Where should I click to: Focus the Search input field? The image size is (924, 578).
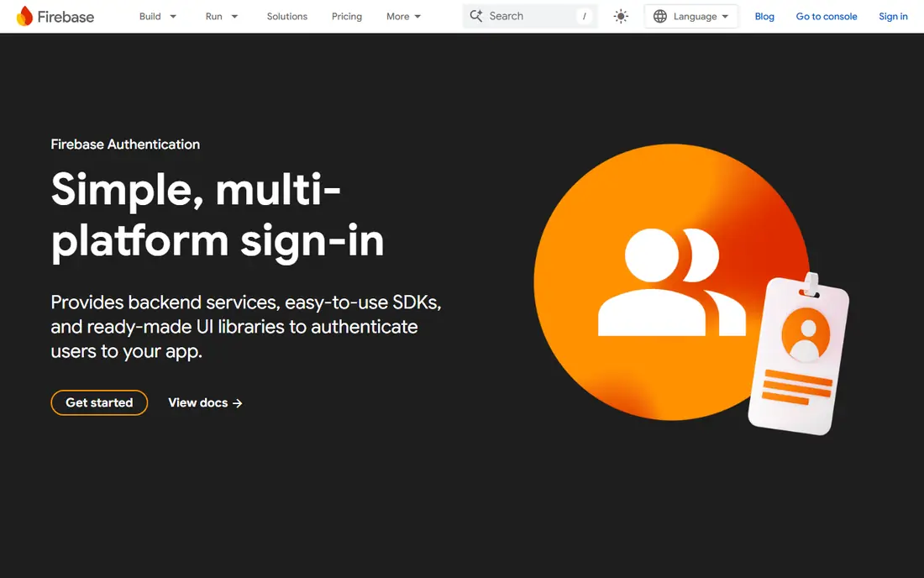click(530, 17)
